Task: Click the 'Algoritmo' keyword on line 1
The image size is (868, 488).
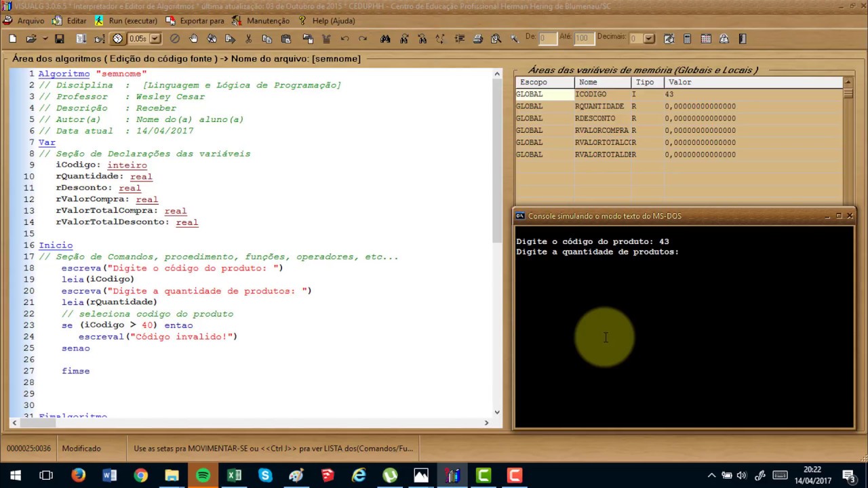Action: 64,73
